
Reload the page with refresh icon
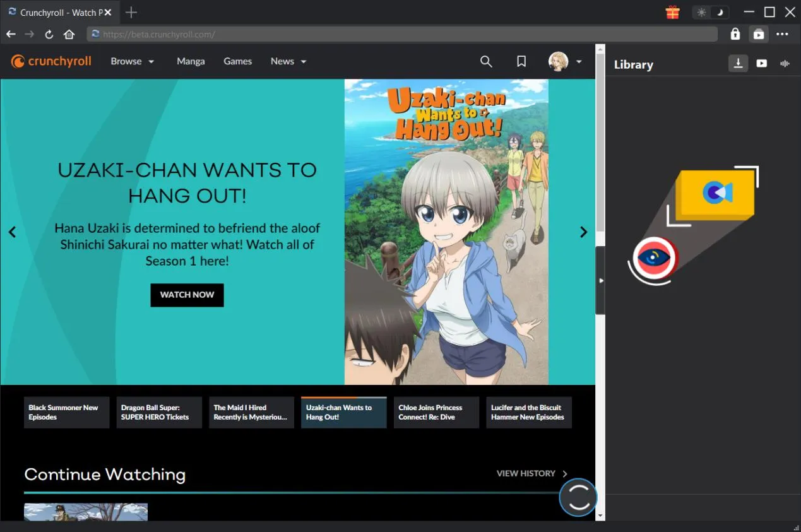point(49,34)
